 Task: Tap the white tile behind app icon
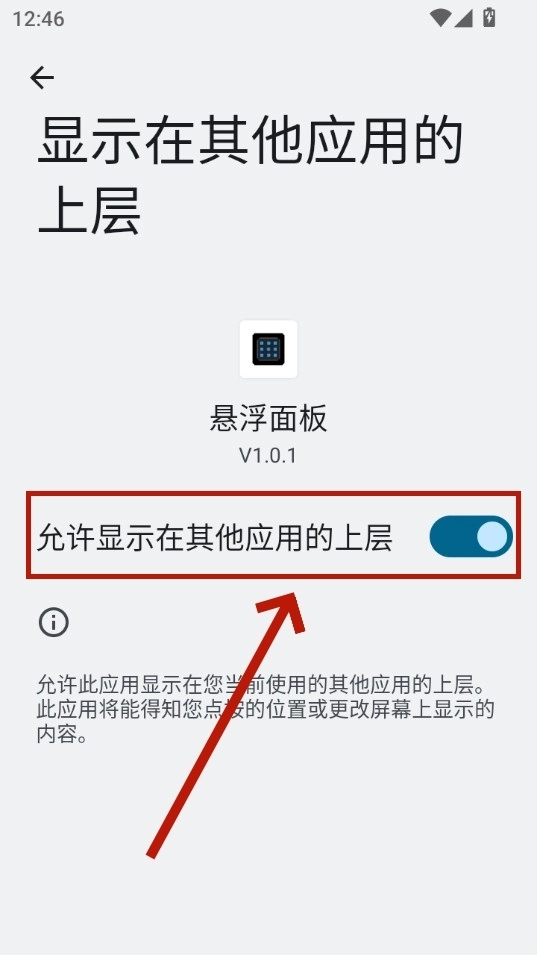point(268,349)
